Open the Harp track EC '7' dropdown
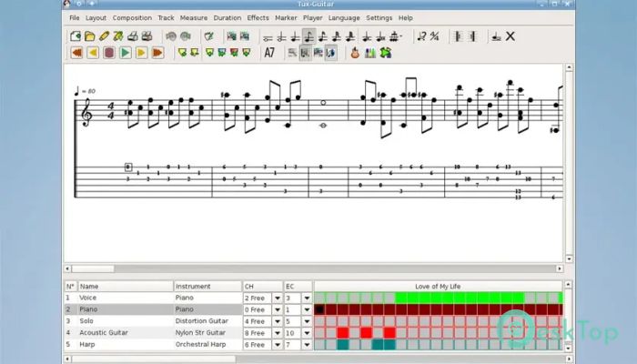 pos(308,345)
